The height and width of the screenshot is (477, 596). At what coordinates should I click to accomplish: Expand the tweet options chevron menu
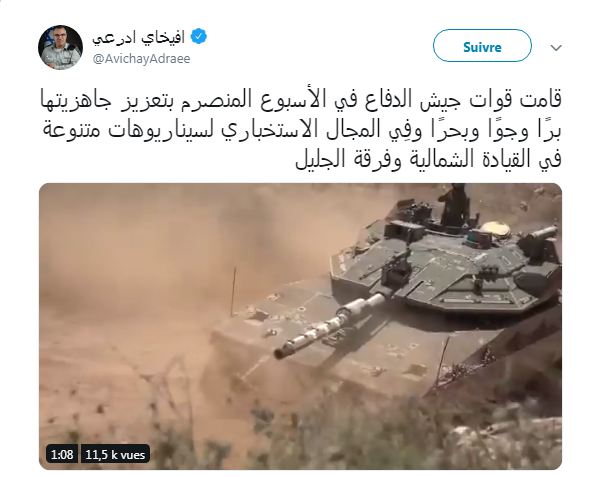(x=556, y=48)
